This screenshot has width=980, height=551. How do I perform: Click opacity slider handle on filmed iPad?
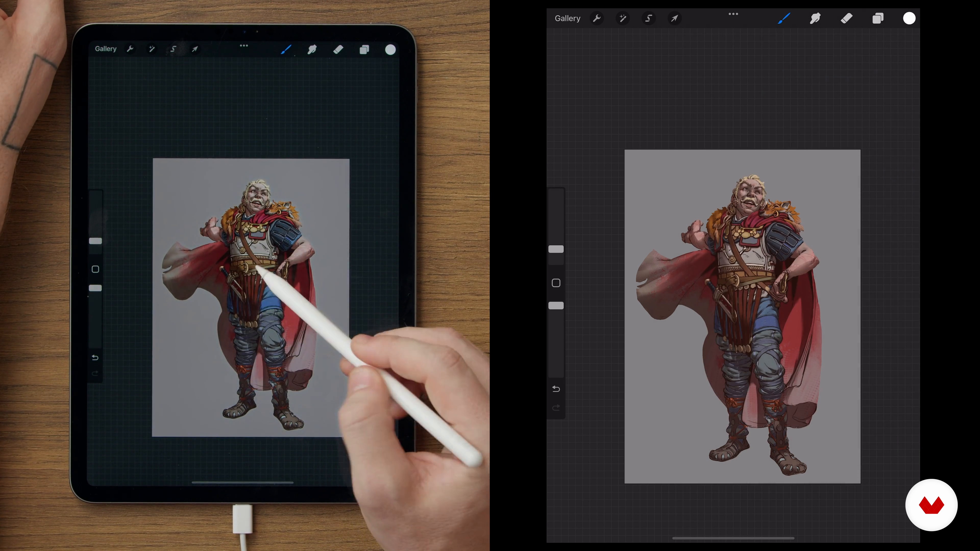[95, 288]
